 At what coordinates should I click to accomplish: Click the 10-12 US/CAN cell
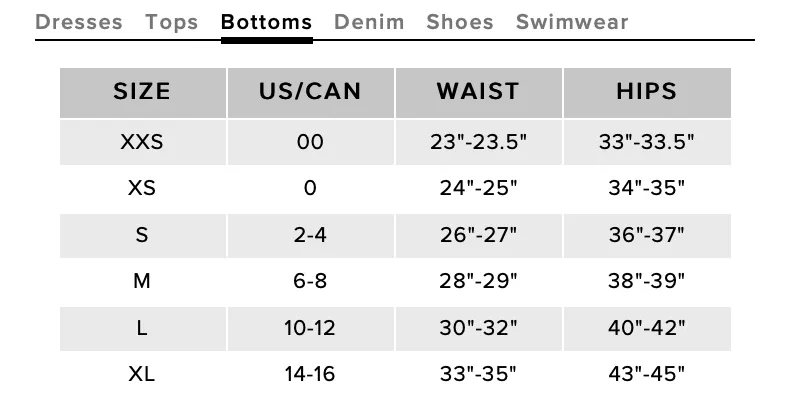click(x=310, y=328)
